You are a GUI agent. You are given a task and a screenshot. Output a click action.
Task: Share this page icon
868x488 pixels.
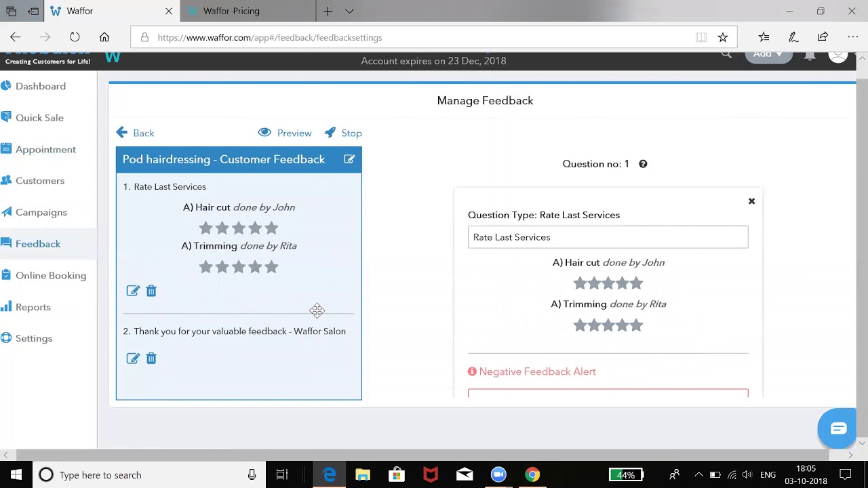click(823, 37)
